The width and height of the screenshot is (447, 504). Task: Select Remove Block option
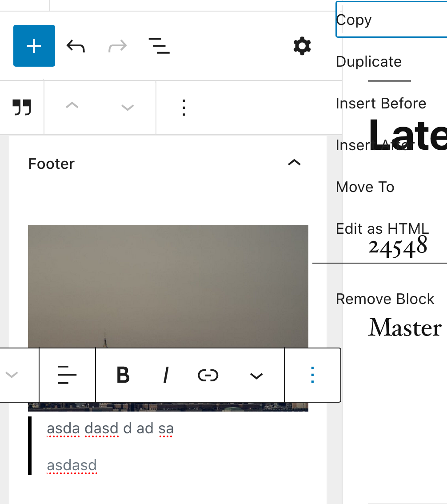tap(385, 299)
